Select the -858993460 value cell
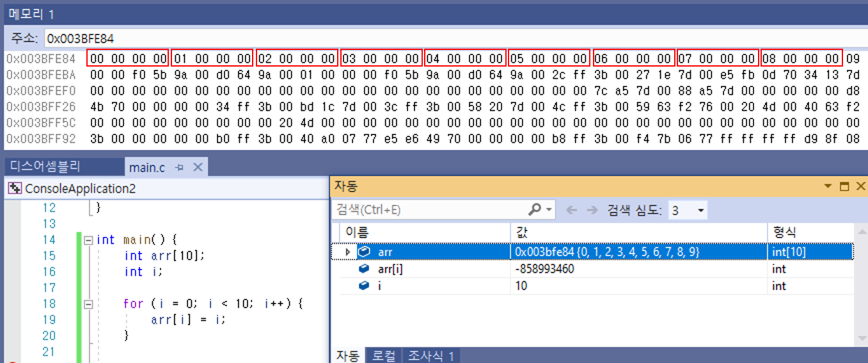Screen dimensions: 868x363 638,269
